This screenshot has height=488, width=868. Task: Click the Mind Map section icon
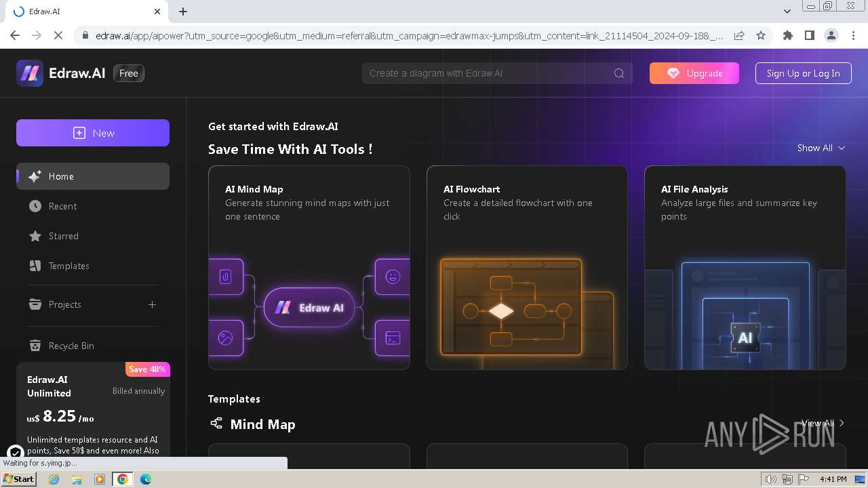pyautogui.click(x=216, y=424)
